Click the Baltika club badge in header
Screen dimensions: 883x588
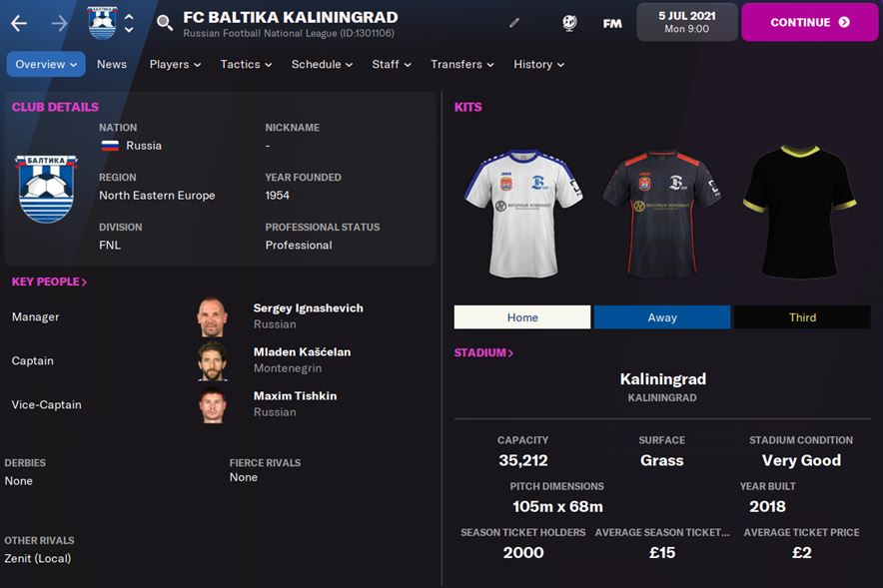(102, 23)
